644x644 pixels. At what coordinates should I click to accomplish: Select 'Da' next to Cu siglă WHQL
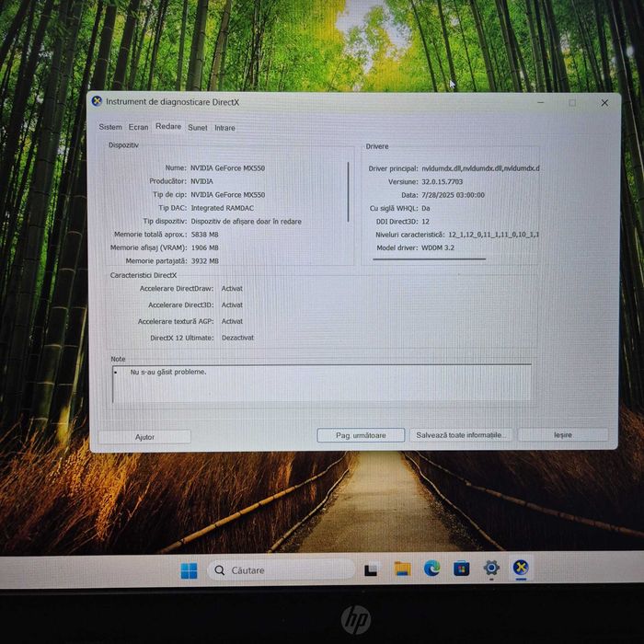425,208
